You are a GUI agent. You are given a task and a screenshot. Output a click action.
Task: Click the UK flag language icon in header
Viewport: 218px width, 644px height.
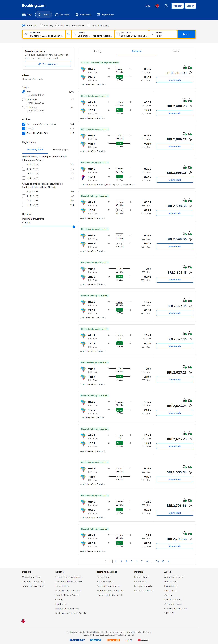157,6
